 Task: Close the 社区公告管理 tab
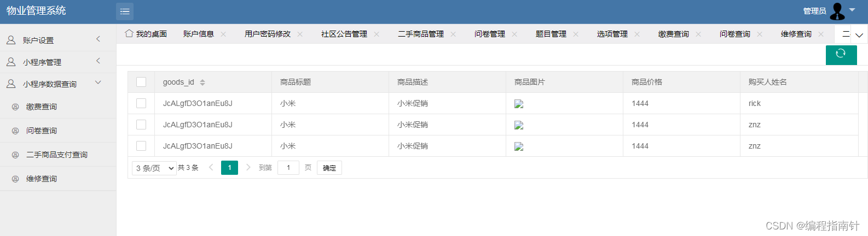(x=377, y=34)
